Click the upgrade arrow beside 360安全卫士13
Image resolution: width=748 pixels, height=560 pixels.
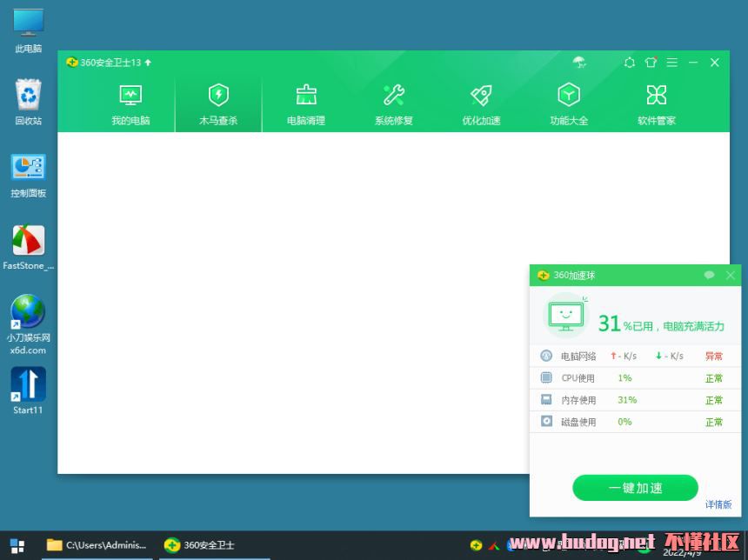tap(148, 63)
